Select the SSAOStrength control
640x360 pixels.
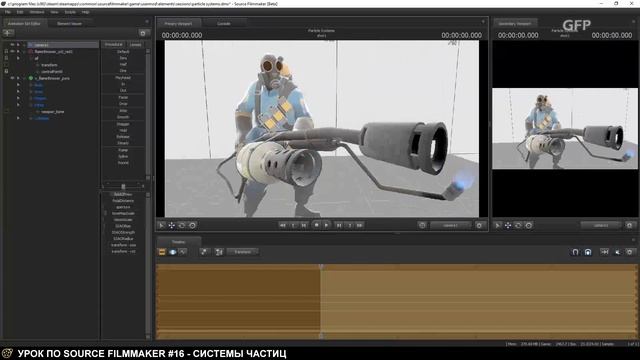(x=123, y=232)
